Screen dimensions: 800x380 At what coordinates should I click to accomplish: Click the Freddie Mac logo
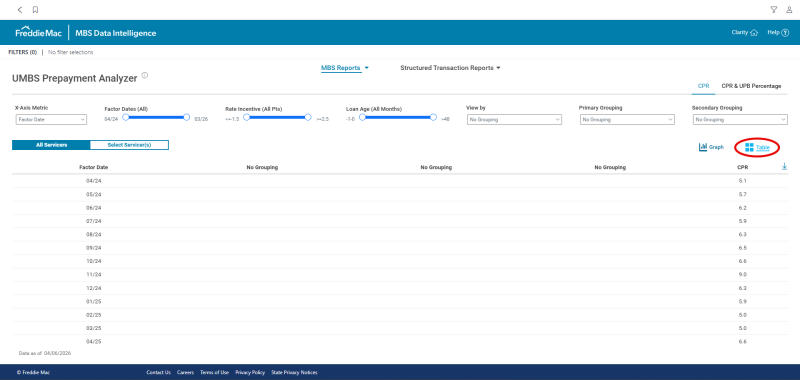[39, 33]
